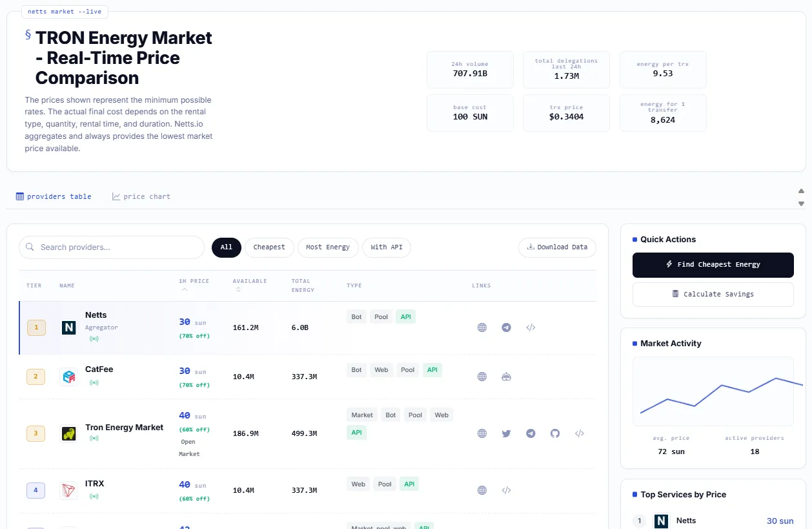Open Tron Energy Market's Twitter icon
Screen dimensions: 812x529
pyautogui.click(x=506, y=433)
